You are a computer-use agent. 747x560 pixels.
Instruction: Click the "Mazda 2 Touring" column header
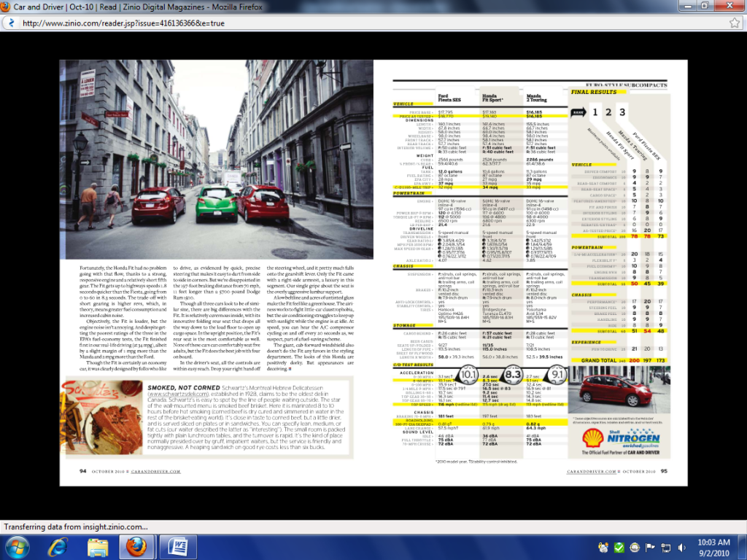click(536, 98)
